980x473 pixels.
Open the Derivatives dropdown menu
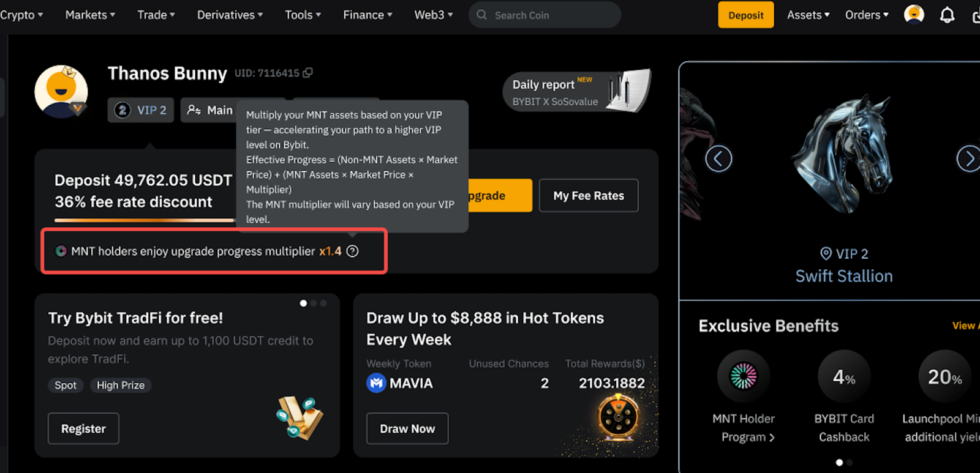(230, 15)
